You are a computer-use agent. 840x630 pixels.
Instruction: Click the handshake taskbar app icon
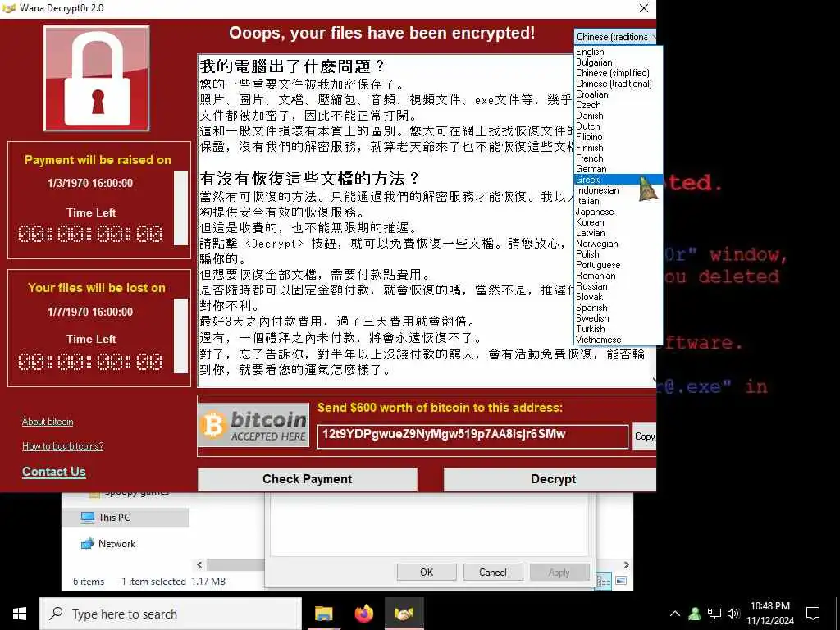pos(404,614)
